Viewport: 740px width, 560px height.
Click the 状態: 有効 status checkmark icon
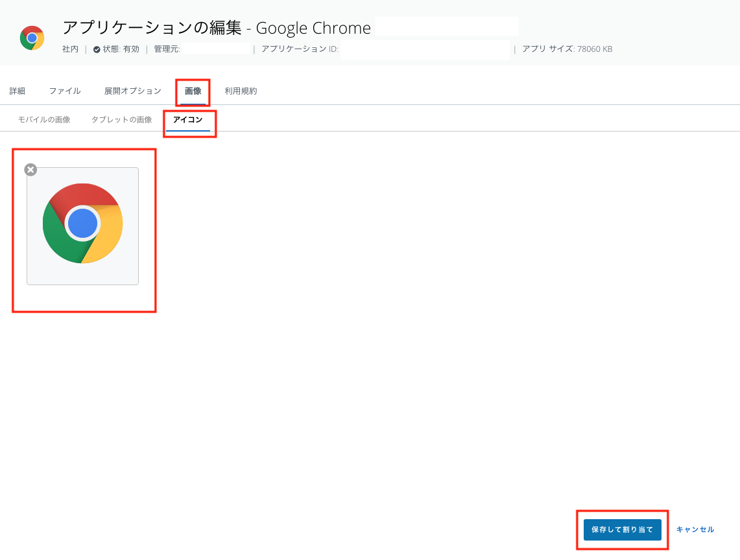click(97, 49)
